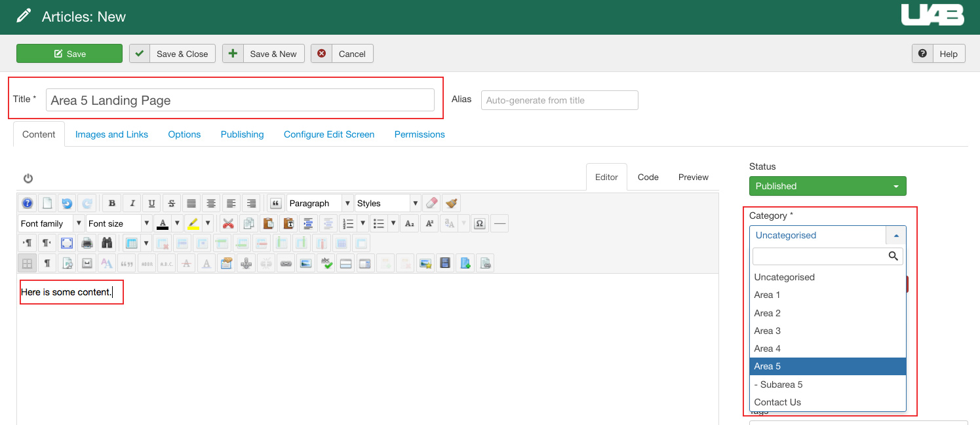Click the italic formatting icon
This screenshot has height=425, width=980.
tap(132, 204)
